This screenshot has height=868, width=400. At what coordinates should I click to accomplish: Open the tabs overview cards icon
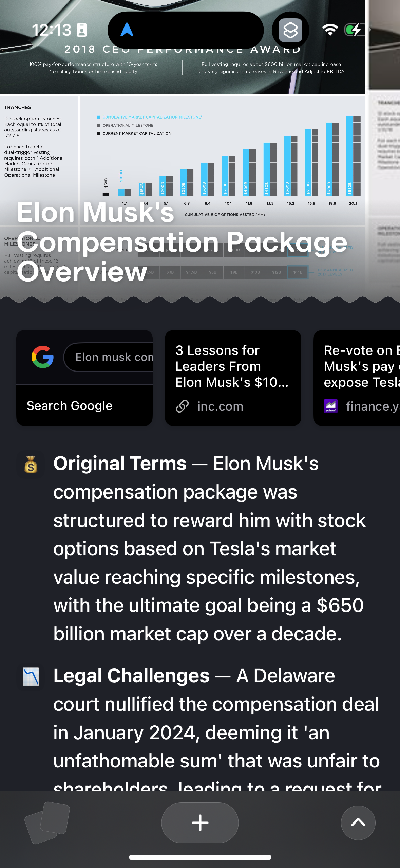pyautogui.click(x=47, y=822)
